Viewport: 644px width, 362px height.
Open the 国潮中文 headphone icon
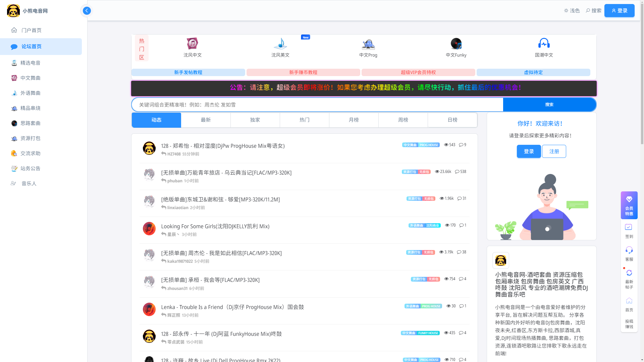coord(544,44)
